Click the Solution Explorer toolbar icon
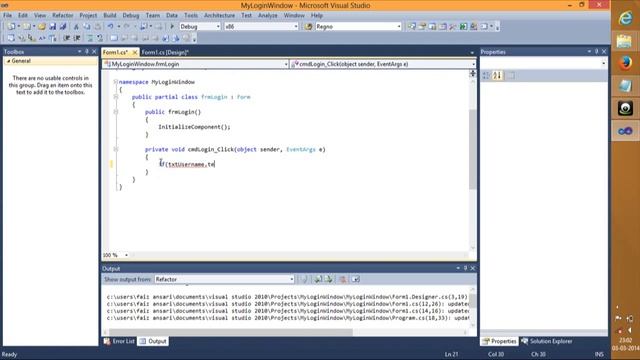 (412, 27)
